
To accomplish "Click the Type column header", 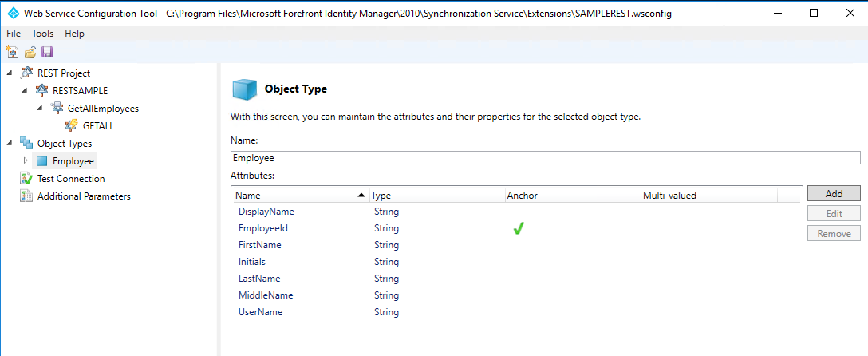I will tap(436, 195).
